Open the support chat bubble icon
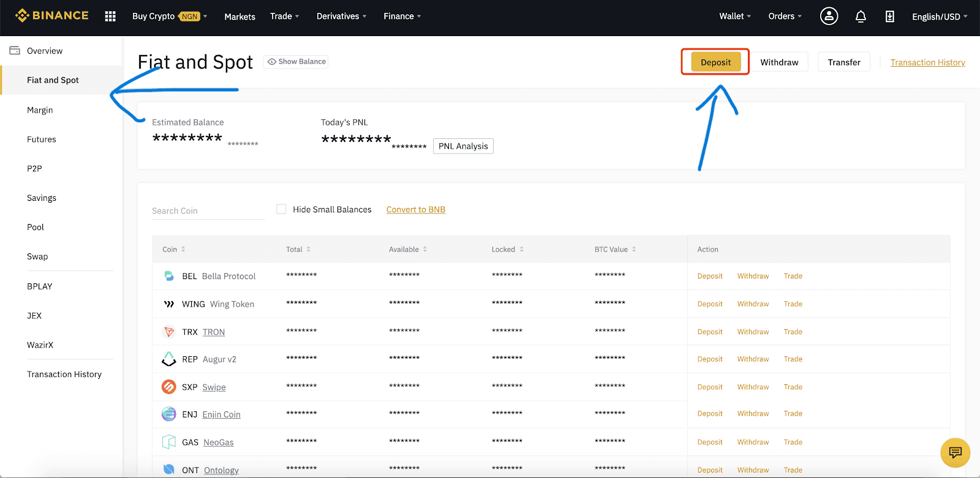The width and height of the screenshot is (980, 478). click(955, 453)
